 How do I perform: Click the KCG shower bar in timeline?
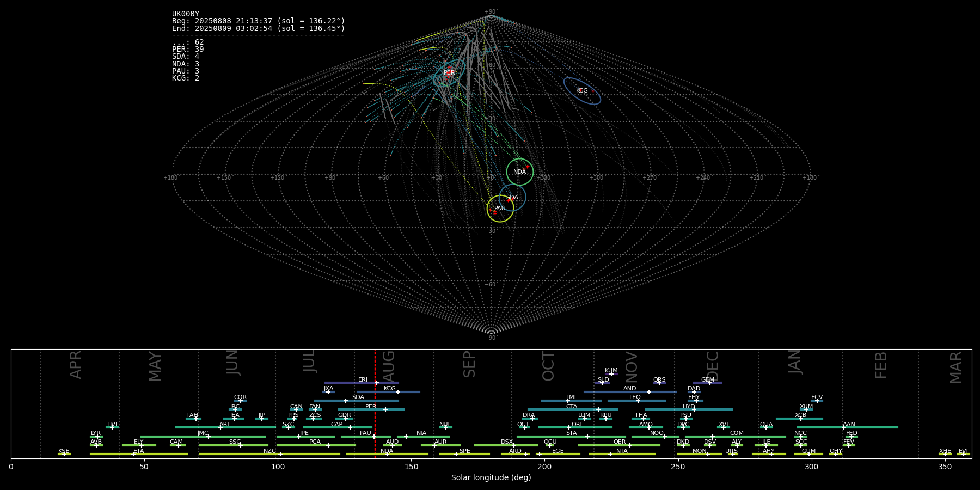point(388,391)
